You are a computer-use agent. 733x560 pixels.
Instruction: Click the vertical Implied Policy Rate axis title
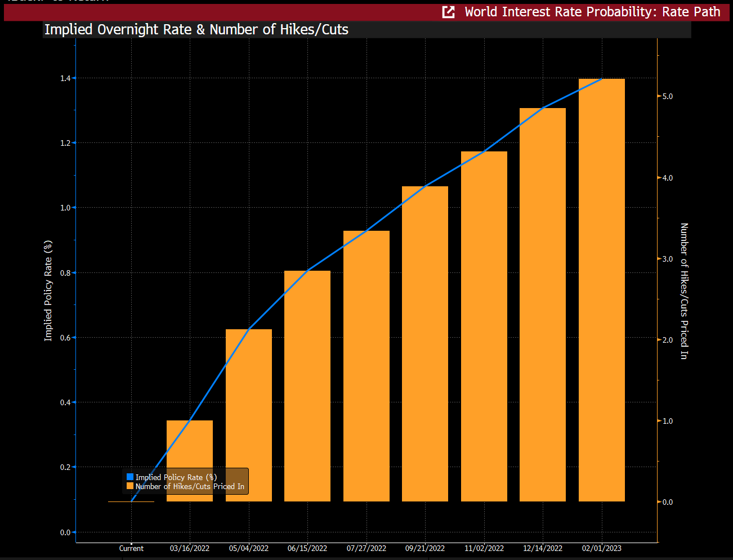[x=48, y=290]
